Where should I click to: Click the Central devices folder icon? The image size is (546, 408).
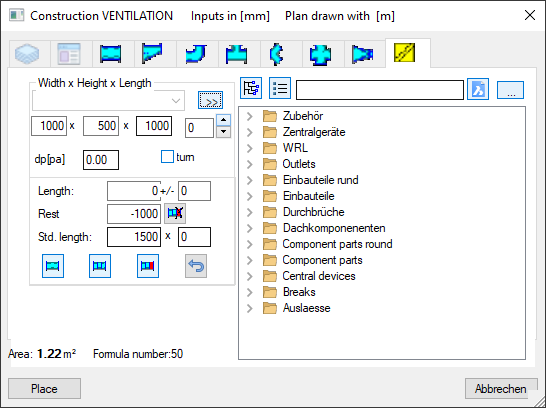(270, 276)
